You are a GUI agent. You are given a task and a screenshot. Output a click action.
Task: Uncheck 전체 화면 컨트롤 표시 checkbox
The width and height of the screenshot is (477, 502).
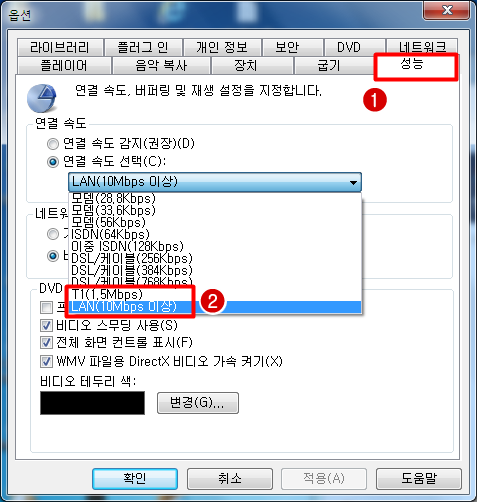click(46, 342)
